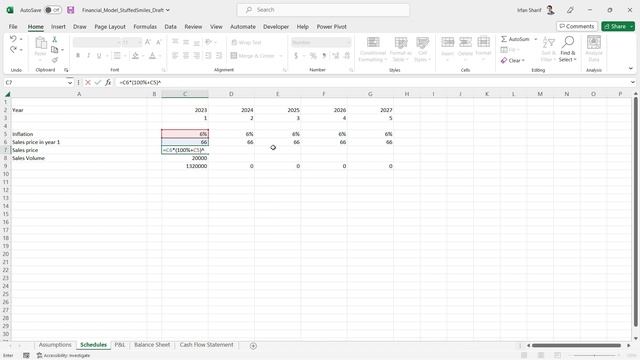Switch to the Developer tab
The height and width of the screenshot is (360, 640).
pos(276,27)
